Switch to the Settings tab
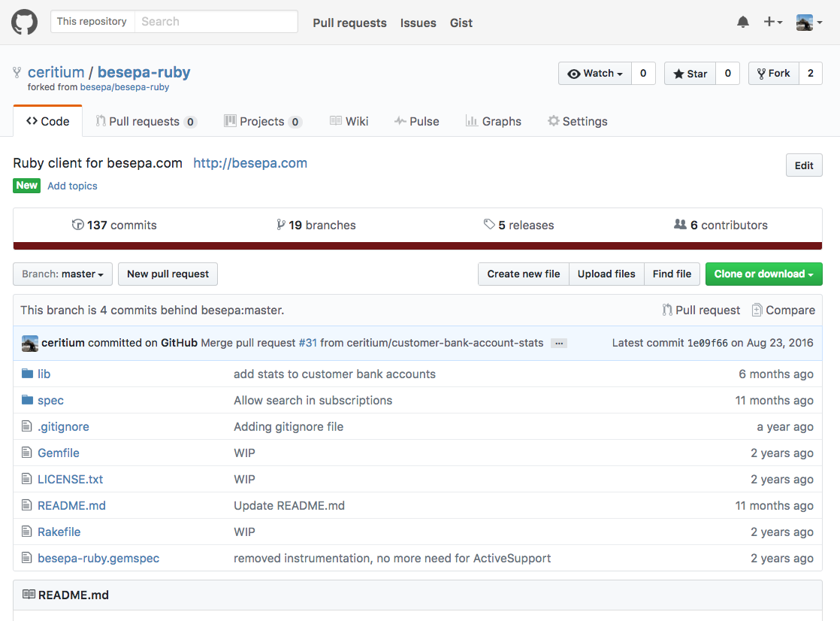The image size is (840, 621). (577, 121)
